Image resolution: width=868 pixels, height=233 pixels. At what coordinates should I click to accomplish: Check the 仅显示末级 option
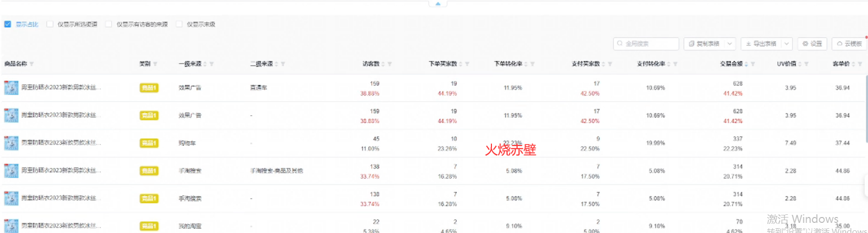[179, 24]
